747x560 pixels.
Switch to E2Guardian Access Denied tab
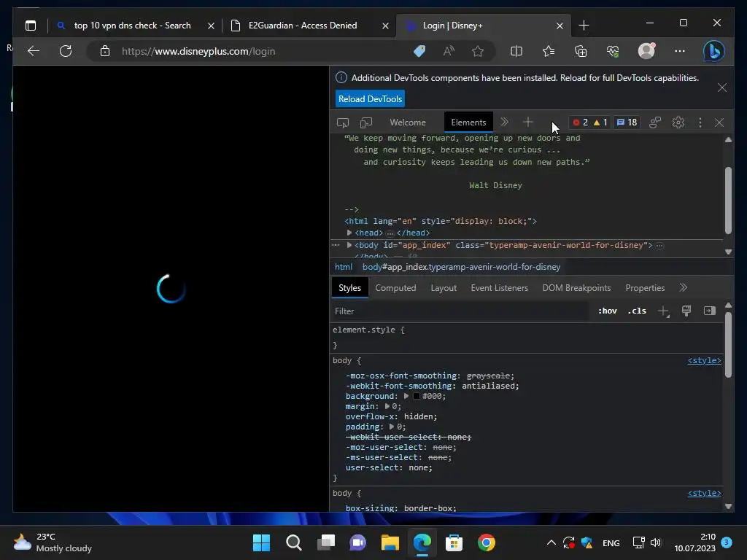point(303,26)
